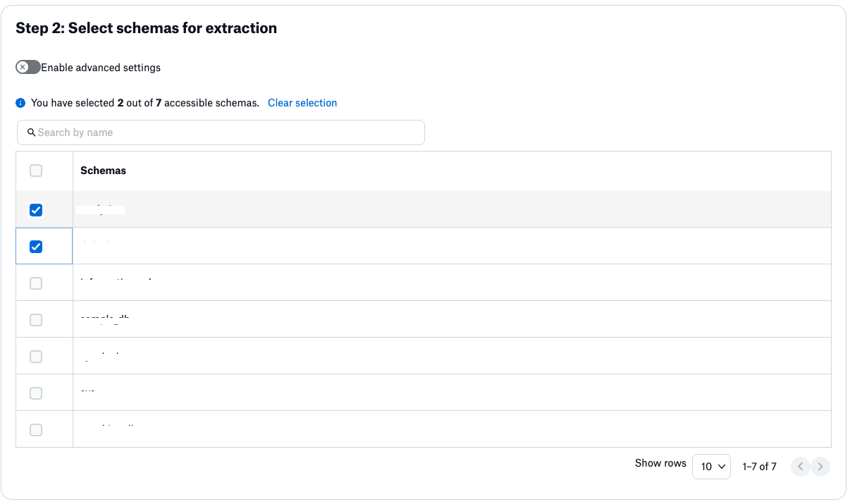This screenshot has width=850, height=504.
Task: Click the Search by name field
Action: tap(226, 133)
